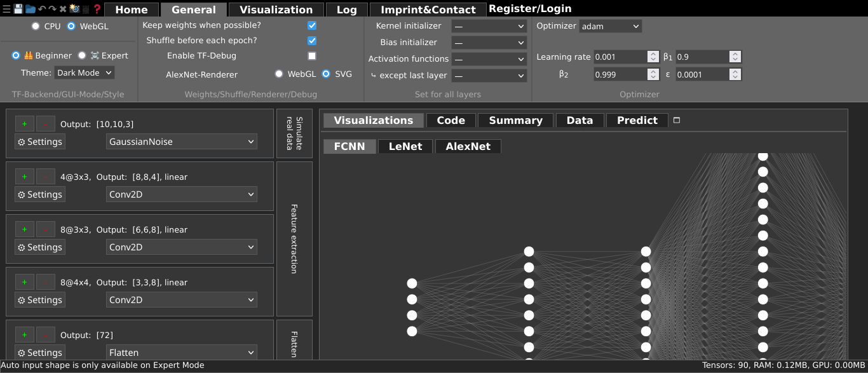Open layer type dropdown for 8@4x4 Conv2D
Screen dimensions: 868x373
[x=182, y=300]
